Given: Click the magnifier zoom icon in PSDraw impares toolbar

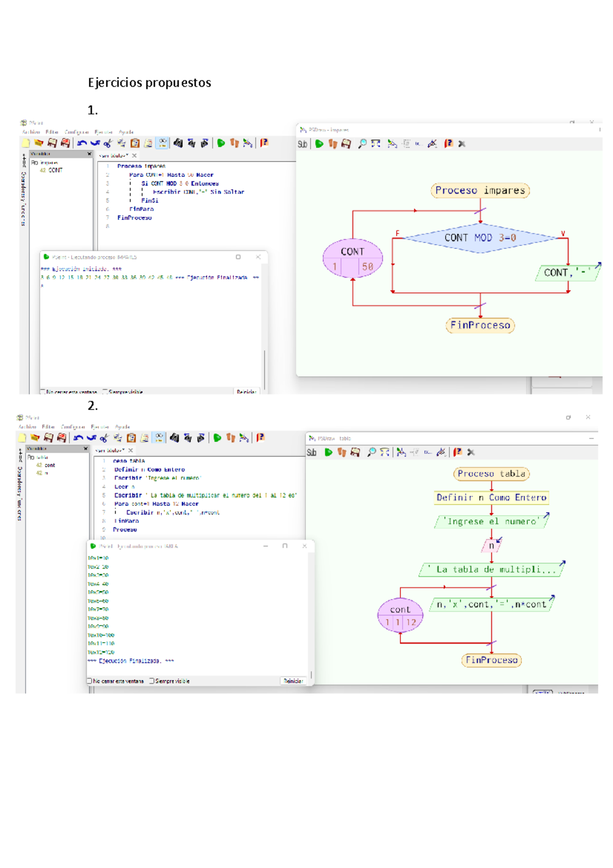Looking at the screenshot, I should click(x=362, y=144).
